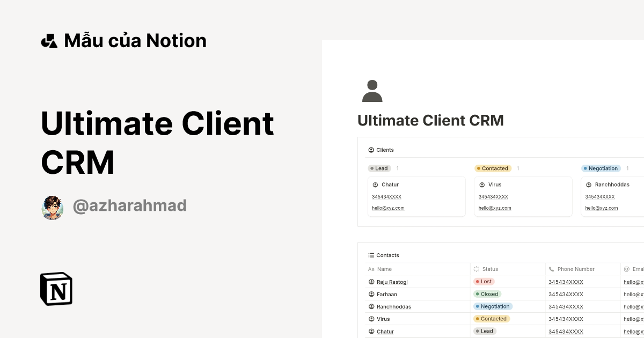Click the azharahmad avatar photo
This screenshot has width=644, height=338.
[52, 207]
